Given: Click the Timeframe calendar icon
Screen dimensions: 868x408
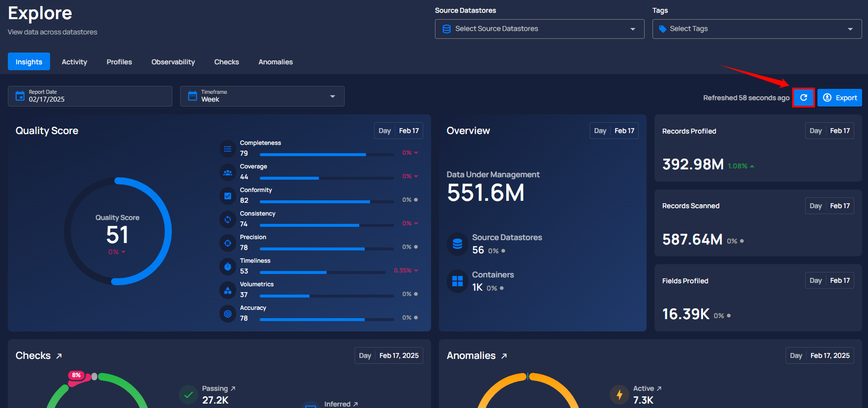Looking at the screenshot, I should click(x=192, y=96).
